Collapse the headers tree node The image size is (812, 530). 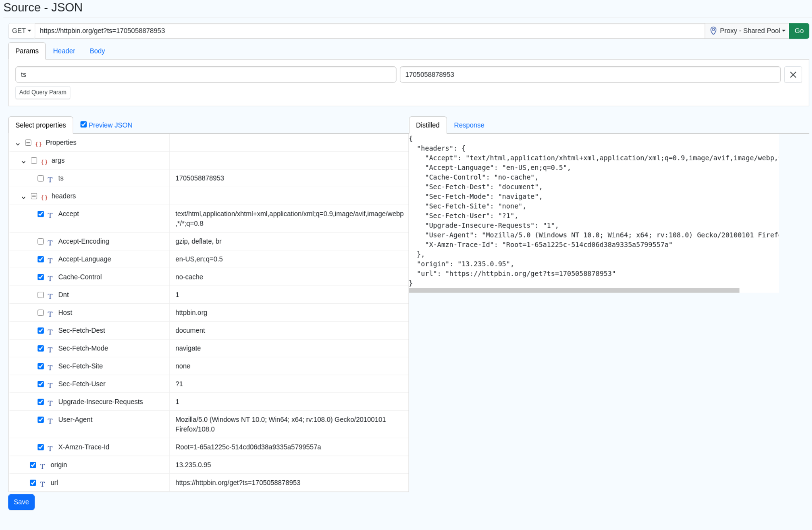23,197
